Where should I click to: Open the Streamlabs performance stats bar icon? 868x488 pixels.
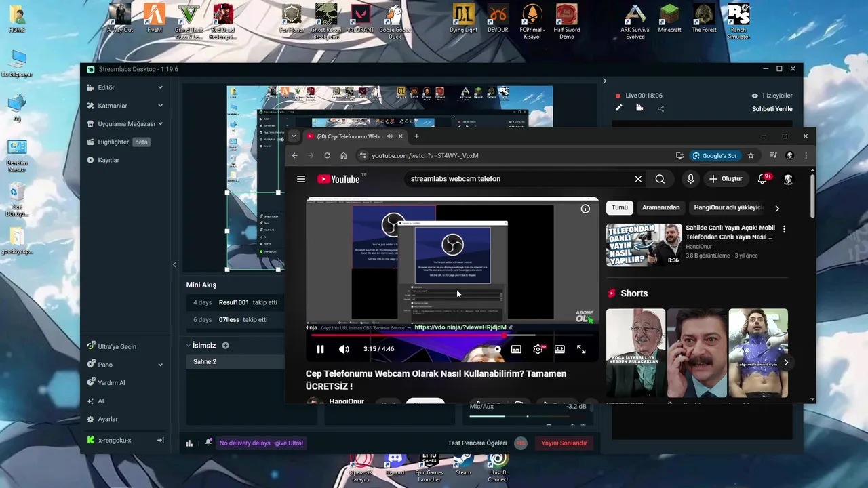coord(189,443)
